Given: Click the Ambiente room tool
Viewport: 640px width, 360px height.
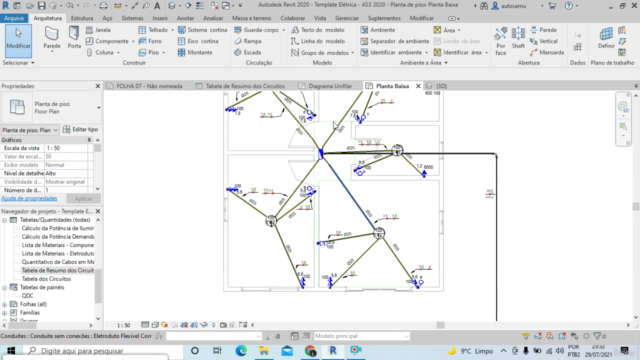Looking at the screenshot, I should pyautogui.click(x=378, y=30).
